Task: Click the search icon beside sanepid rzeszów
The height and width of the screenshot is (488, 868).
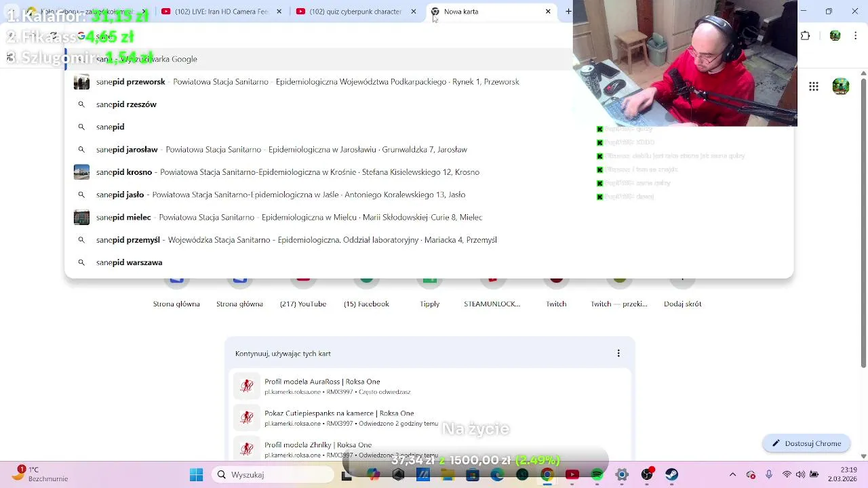Action: [x=81, y=104]
